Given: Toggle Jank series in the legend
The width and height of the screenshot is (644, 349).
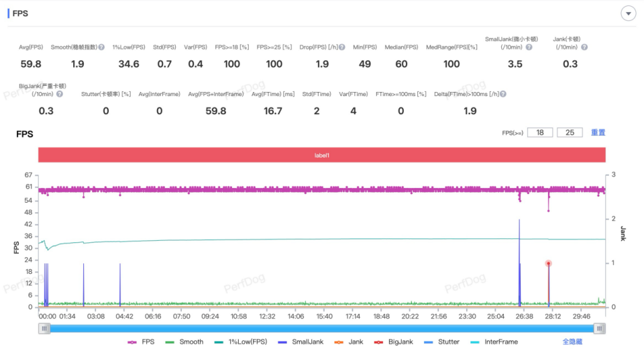Looking at the screenshot, I should (x=349, y=342).
